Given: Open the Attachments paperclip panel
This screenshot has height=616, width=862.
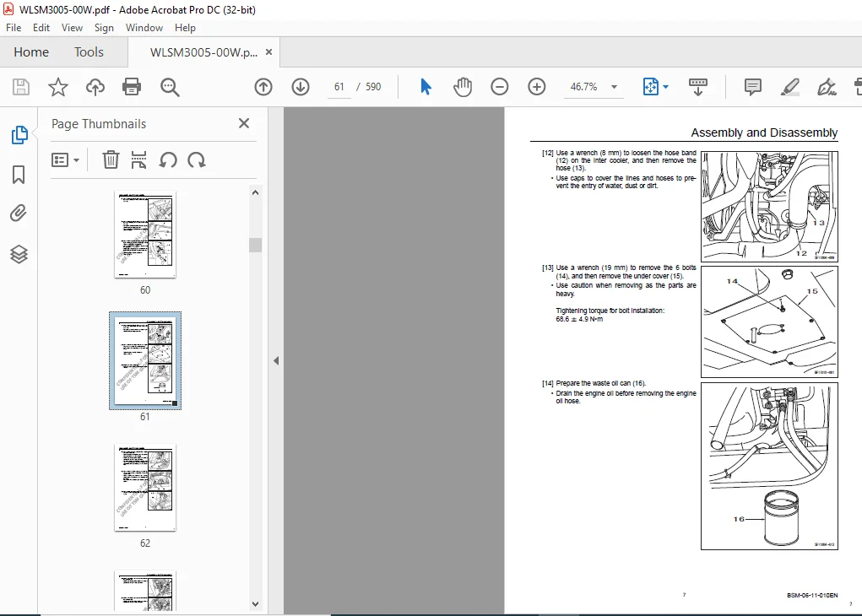Looking at the screenshot, I should 19,213.
